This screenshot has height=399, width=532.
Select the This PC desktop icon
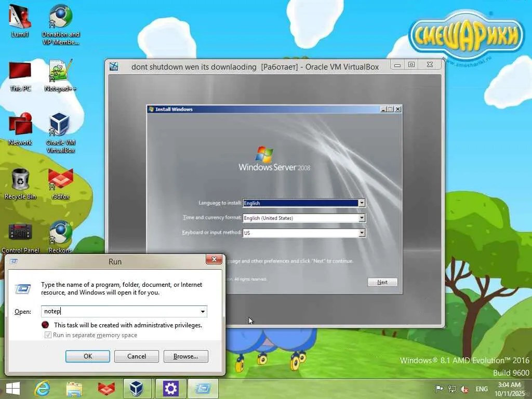20,76
